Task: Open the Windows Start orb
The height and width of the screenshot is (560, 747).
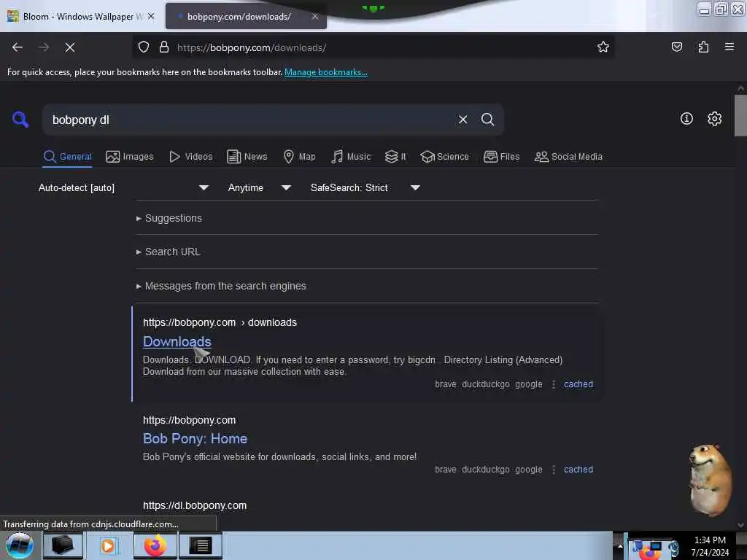Action: click(x=20, y=545)
